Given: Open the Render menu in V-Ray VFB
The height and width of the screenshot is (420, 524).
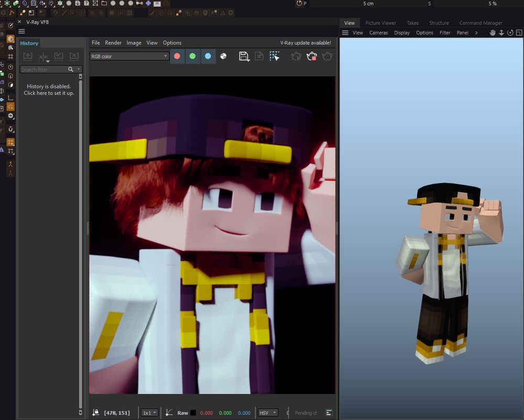Looking at the screenshot, I should tap(113, 43).
